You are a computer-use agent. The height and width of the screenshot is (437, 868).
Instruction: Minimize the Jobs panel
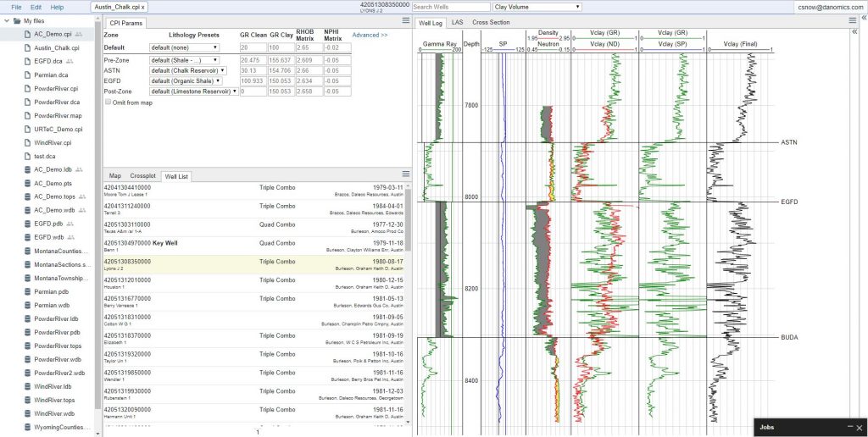(850, 427)
